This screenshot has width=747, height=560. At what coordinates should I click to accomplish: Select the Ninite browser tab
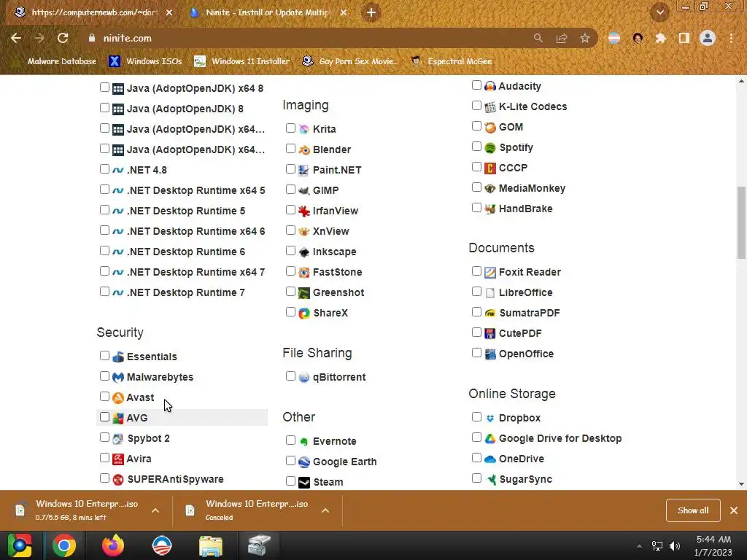[267, 12]
